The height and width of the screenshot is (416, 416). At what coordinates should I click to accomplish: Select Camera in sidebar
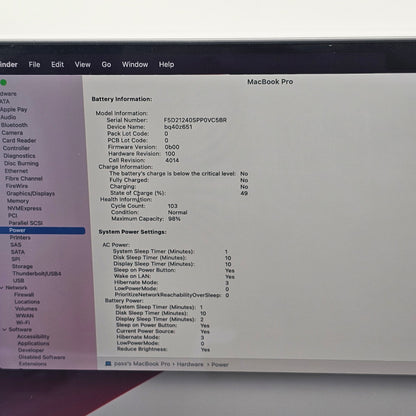click(x=12, y=133)
